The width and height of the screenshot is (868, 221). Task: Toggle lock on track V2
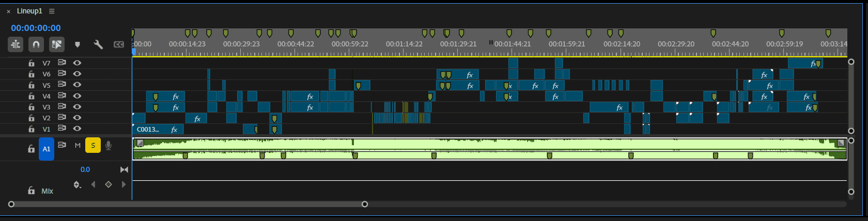32,118
